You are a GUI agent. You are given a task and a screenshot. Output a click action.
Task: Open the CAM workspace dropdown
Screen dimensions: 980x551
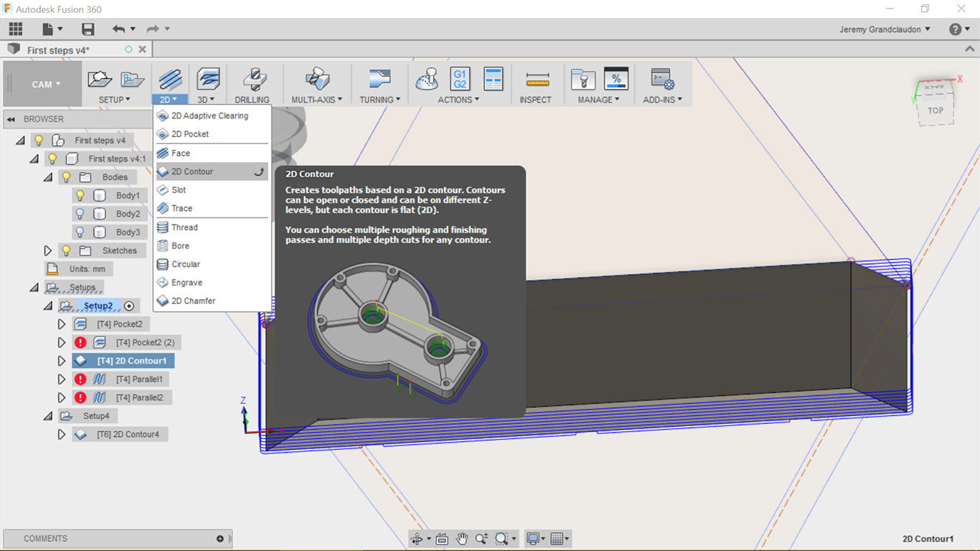coord(42,84)
